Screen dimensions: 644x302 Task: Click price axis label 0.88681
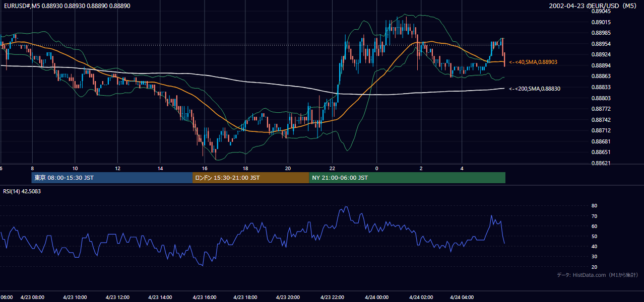(x=601, y=141)
